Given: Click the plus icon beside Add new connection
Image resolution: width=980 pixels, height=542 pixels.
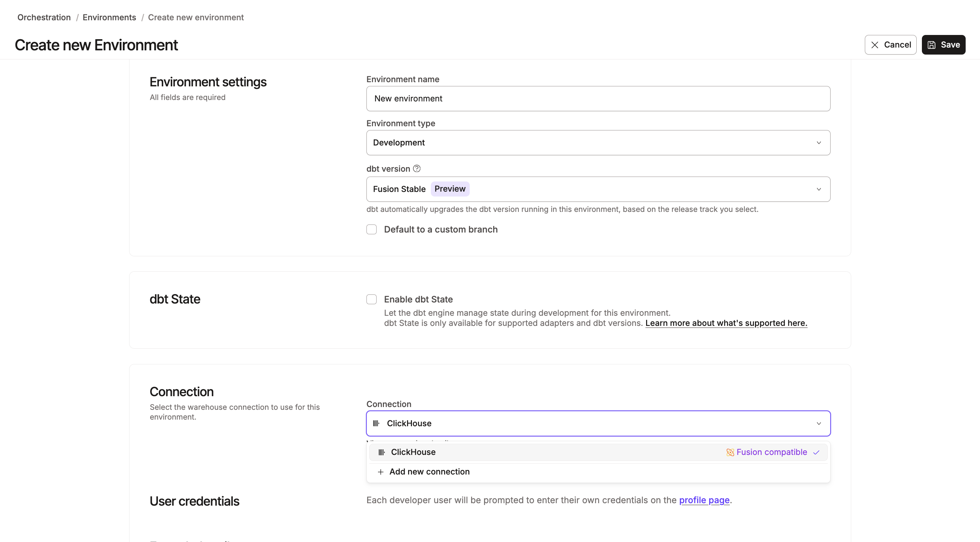Looking at the screenshot, I should [x=380, y=472].
